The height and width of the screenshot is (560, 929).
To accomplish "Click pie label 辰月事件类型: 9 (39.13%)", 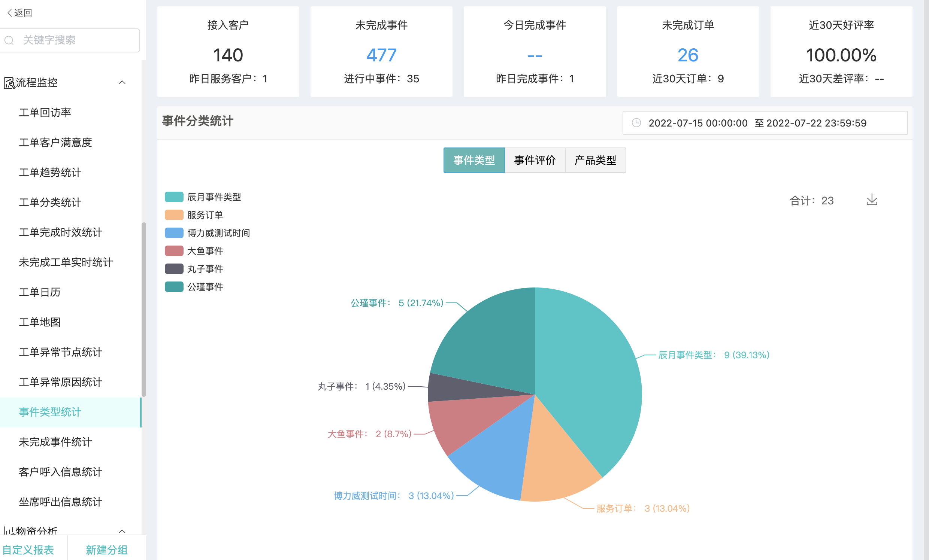I will pyautogui.click(x=714, y=355).
